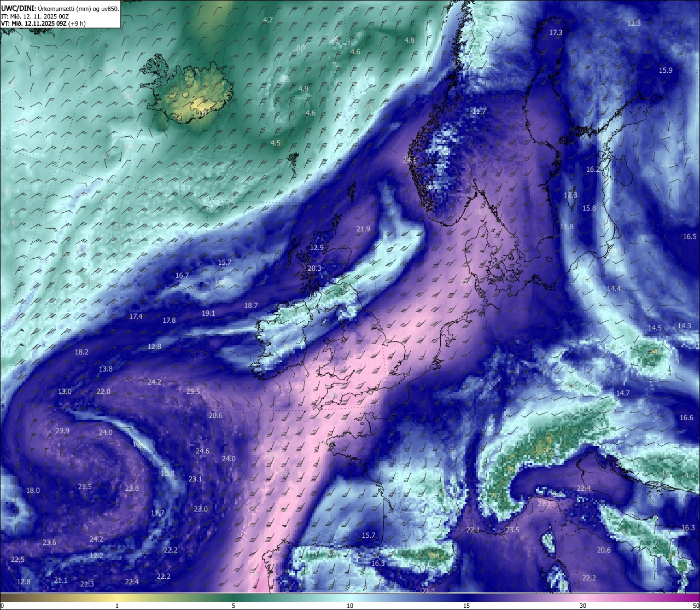700x610 pixels.
Task: Click the 26.5 value near southern Sweden
Action: click(x=481, y=212)
